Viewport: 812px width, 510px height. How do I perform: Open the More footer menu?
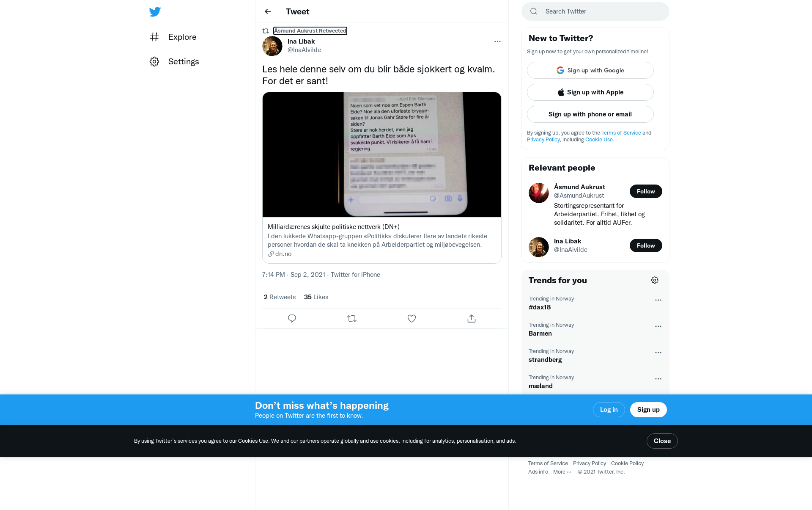click(x=562, y=472)
